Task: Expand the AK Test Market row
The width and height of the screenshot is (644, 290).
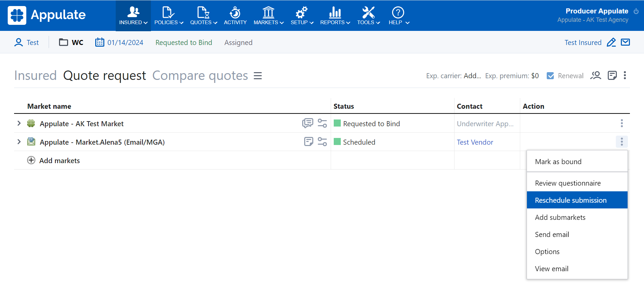Action: click(x=19, y=124)
